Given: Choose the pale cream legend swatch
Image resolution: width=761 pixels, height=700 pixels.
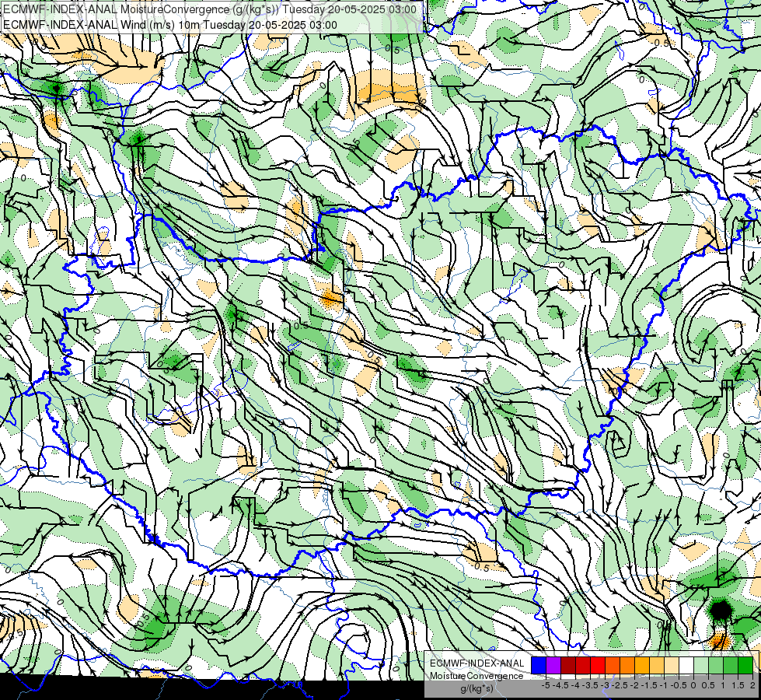Looking at the screenshot, I should [x=671, y=666].
